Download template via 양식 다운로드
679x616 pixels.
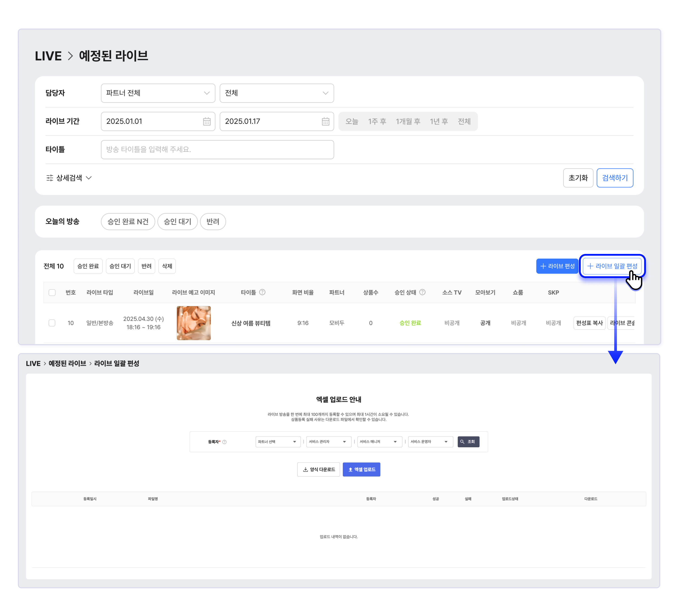tap(318, 469)
